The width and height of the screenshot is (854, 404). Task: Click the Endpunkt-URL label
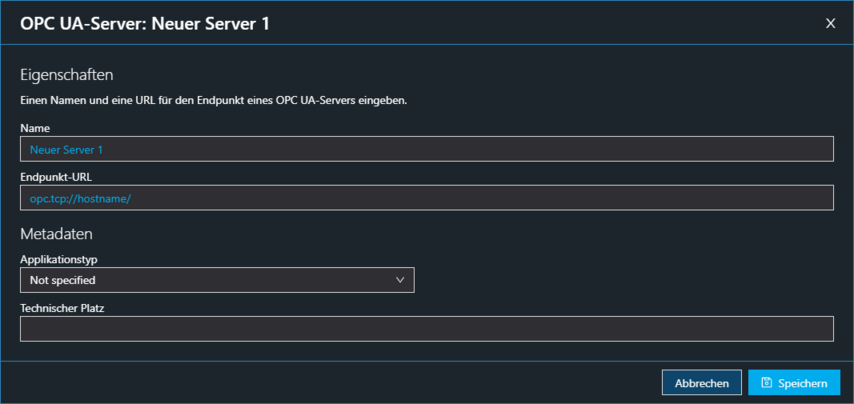click(56, 177)
